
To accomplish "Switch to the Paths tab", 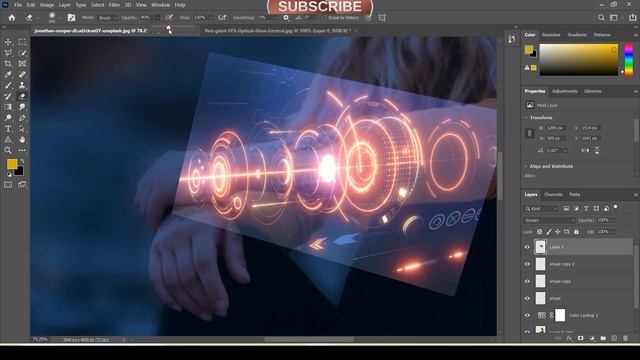I will coord(575,195).
